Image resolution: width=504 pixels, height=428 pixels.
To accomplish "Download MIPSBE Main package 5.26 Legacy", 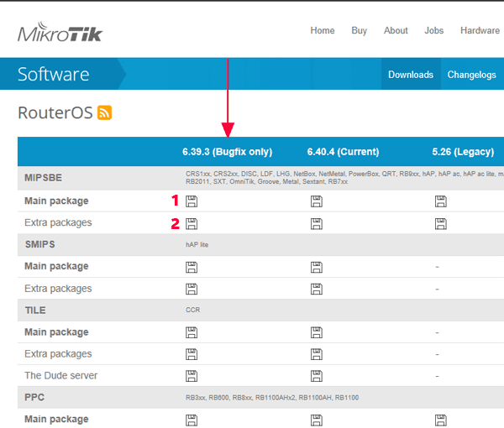I will [x=441, y=201].
